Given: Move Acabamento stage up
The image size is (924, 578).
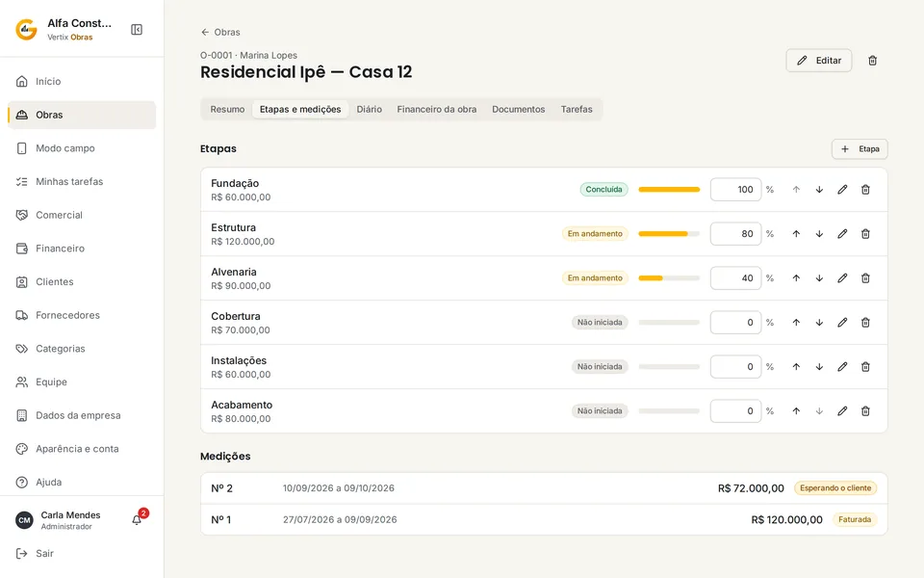Looking at the screenshot, I should point(796,411).
